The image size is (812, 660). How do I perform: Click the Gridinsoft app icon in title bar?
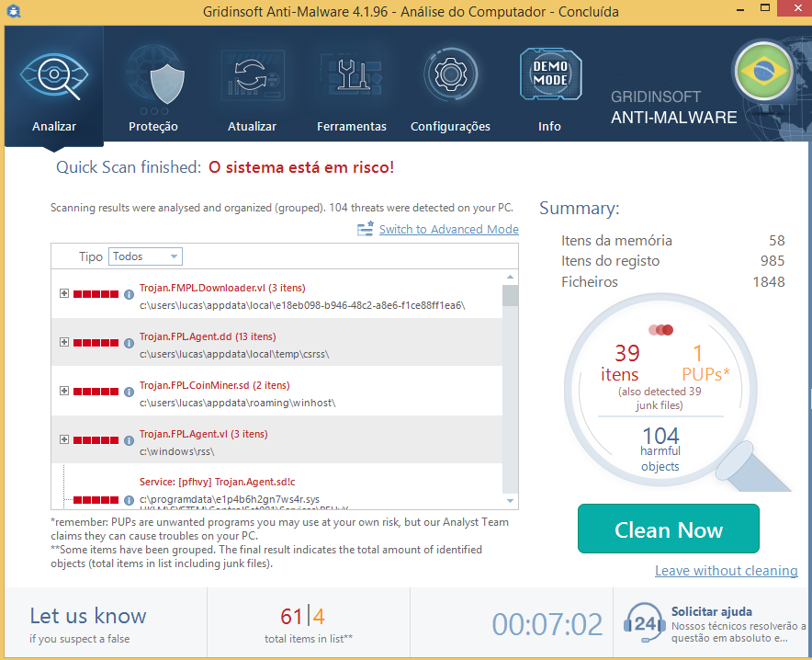coord(13,11)
